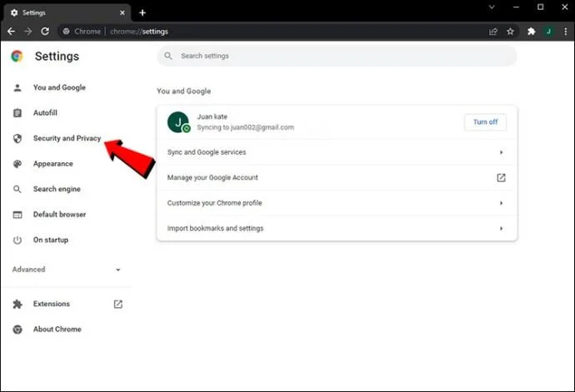The width and height of the screenshot is (575, 392).
Task: Click Syncing to juan002@gmail.com text
Action: point(245,127)
